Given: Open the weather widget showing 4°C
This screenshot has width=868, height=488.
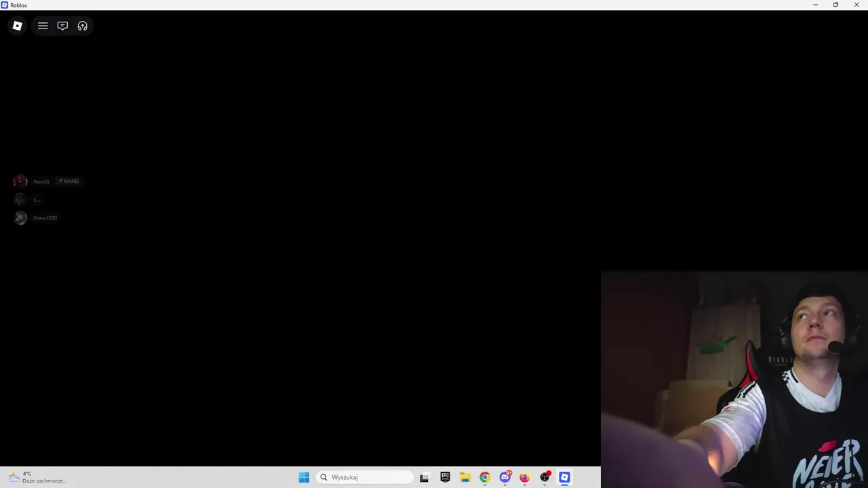Looking at the screenshot, I should (37, 477).
